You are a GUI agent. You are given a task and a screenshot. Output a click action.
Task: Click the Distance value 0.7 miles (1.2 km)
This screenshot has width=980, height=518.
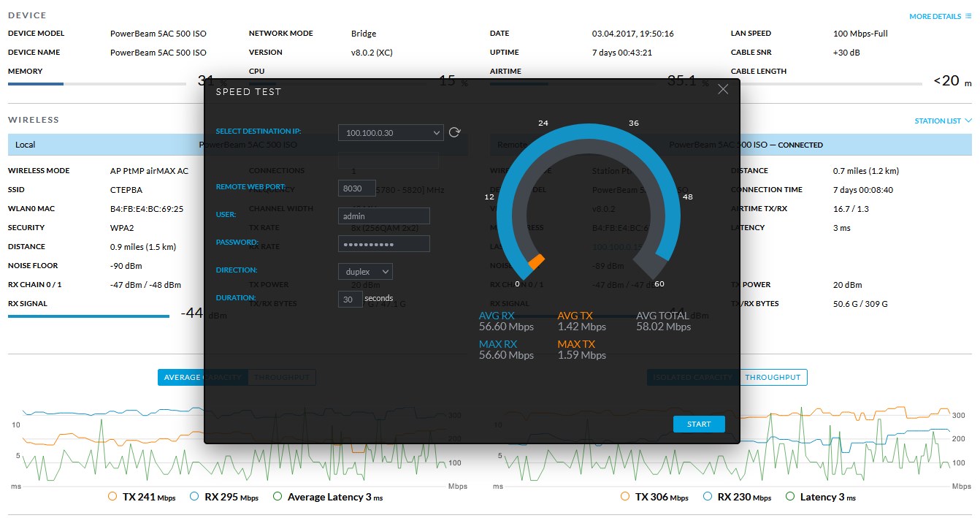pyautogui.click(x=866, y=171)
